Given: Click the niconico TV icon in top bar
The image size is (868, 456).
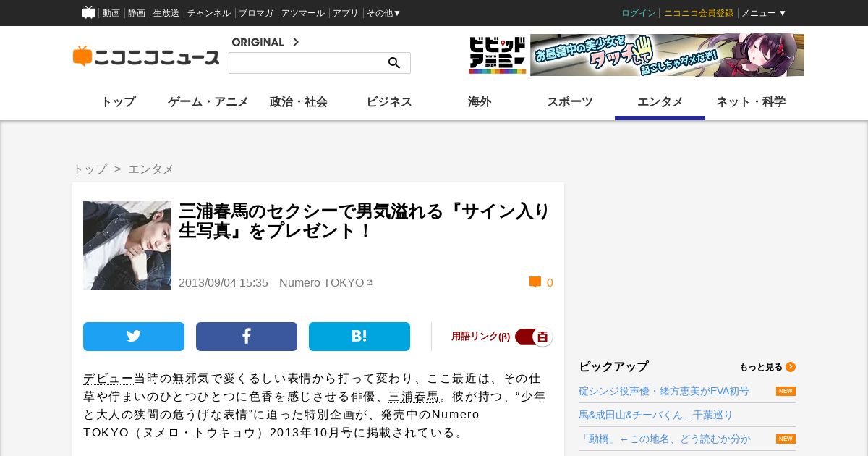Looking at the screenshot, I should [x=88, y=12].
